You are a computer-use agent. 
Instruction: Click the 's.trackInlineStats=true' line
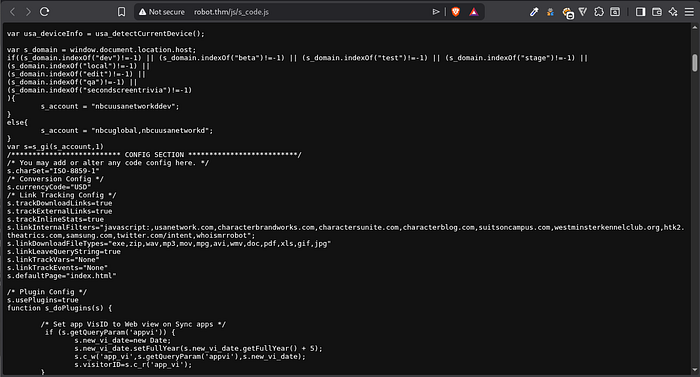(x=55, y=219)
